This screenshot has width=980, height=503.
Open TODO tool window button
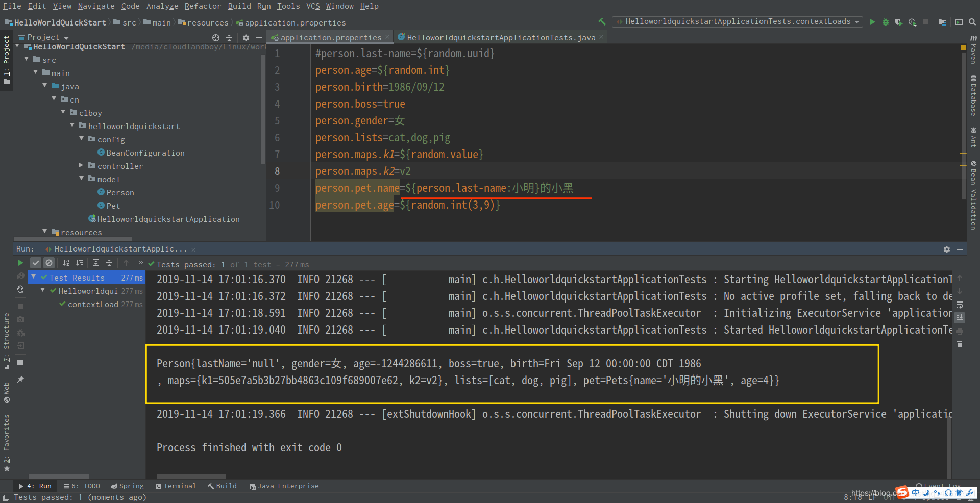(x=82, y=486)
